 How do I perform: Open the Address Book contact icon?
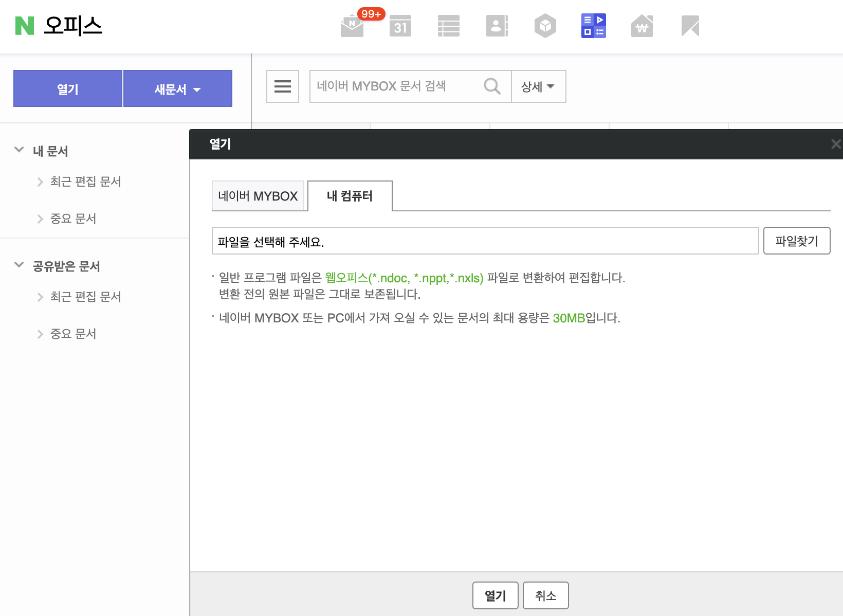click(497, 26)
